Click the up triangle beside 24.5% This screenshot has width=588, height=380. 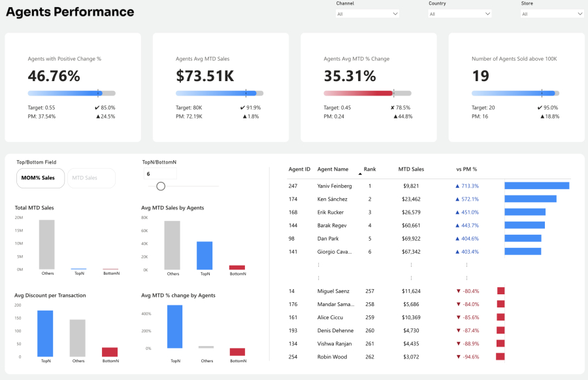click(98, 116)
